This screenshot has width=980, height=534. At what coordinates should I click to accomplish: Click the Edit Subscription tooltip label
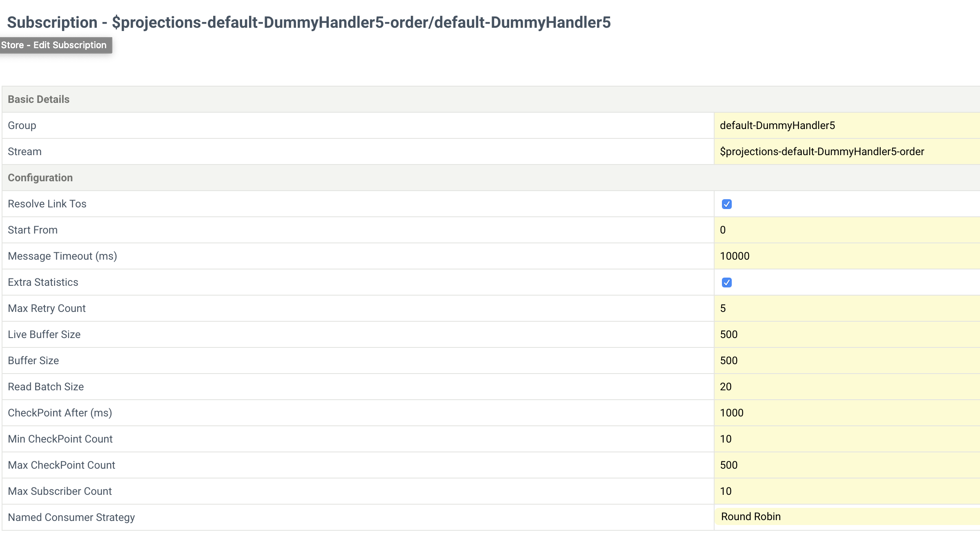(x=55, y=45)
